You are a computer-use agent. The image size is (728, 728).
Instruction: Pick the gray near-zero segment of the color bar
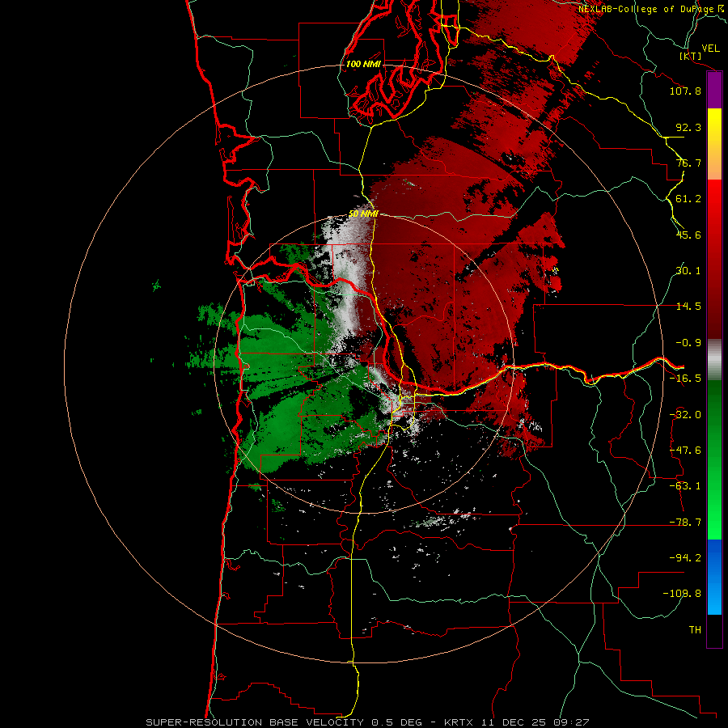coord(714,359)
